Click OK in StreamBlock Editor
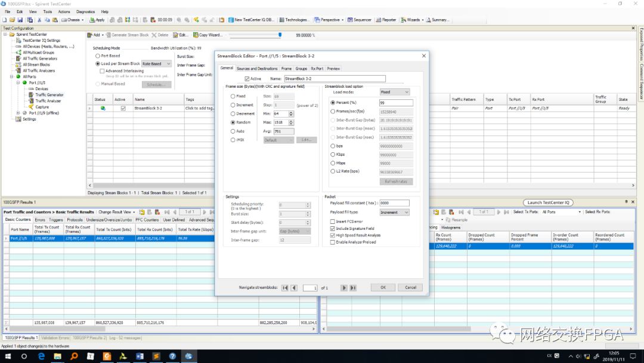 383,287
